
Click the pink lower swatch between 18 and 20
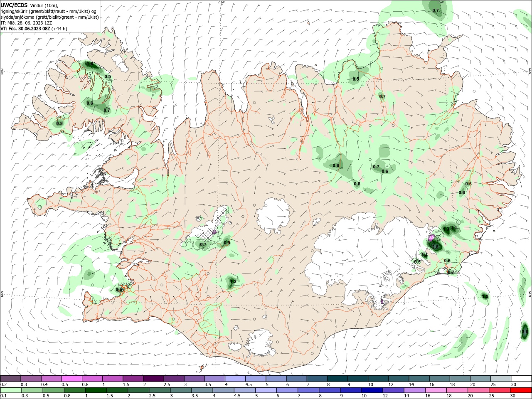click(457, 390)
